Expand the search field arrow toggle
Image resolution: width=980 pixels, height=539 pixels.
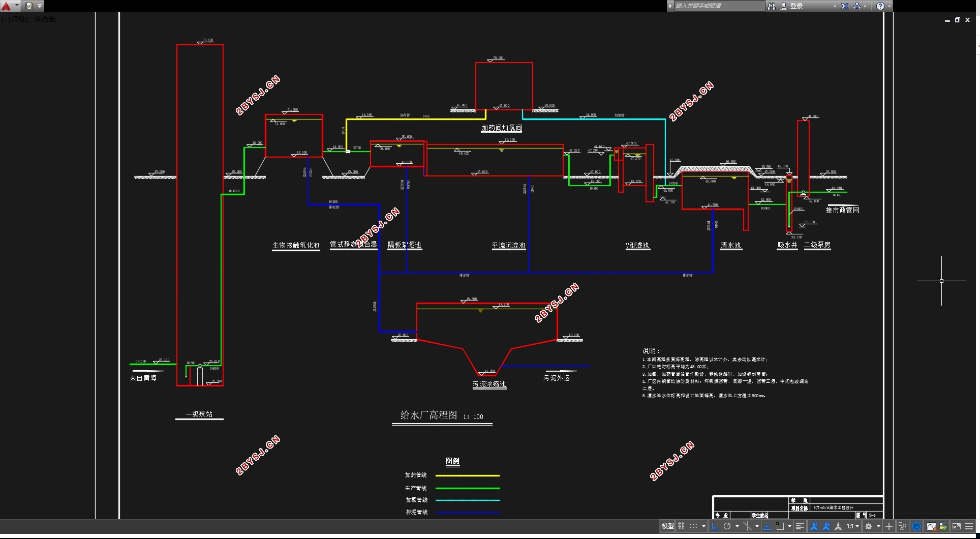pos(670,6)
